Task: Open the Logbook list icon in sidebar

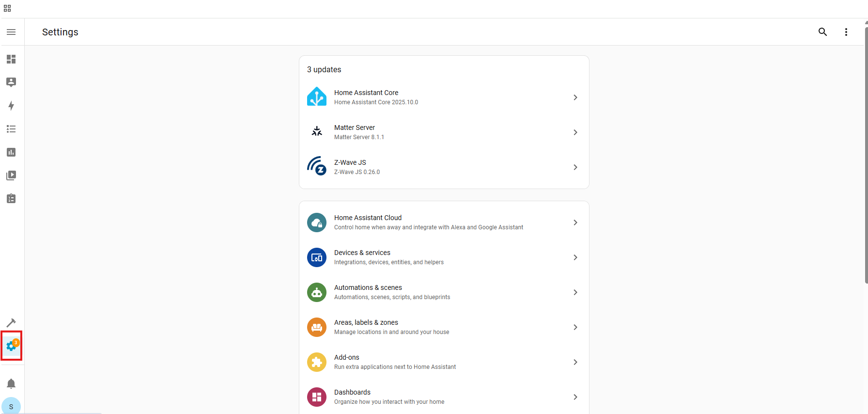Action: (11, 129)
